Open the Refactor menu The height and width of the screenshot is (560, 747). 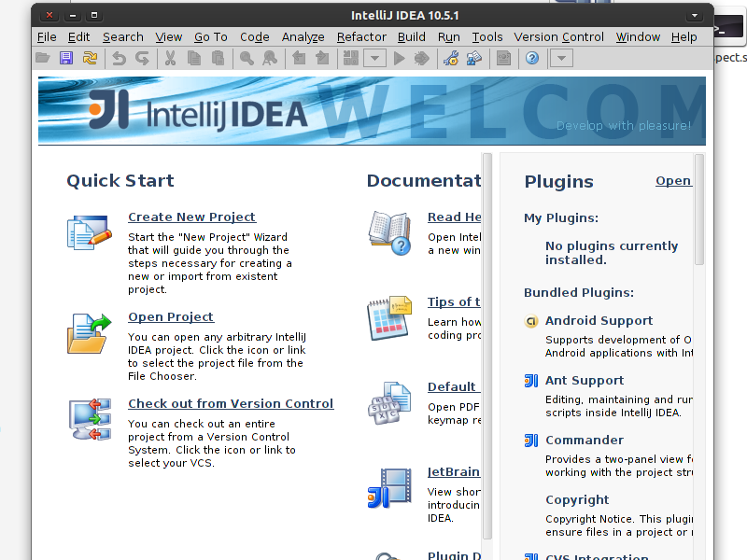361,37
